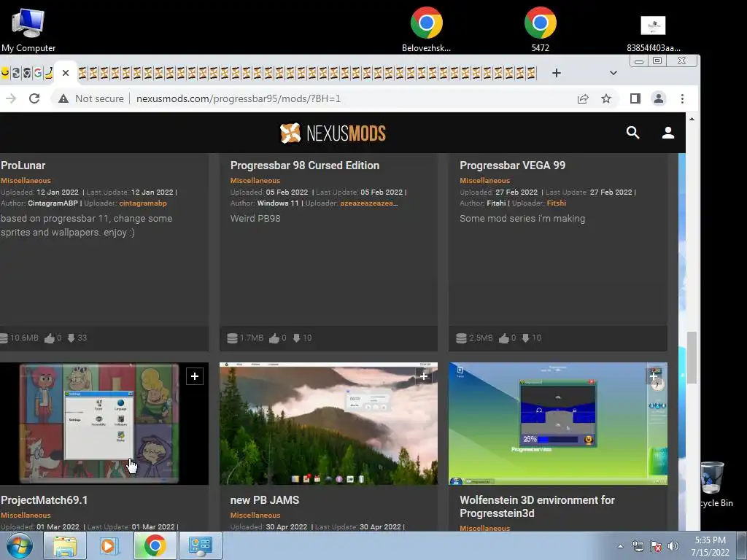The image size is (747, 560).
Task: Open the Wolfenstein 3D green thumbnail
Action: coord(558,424)
